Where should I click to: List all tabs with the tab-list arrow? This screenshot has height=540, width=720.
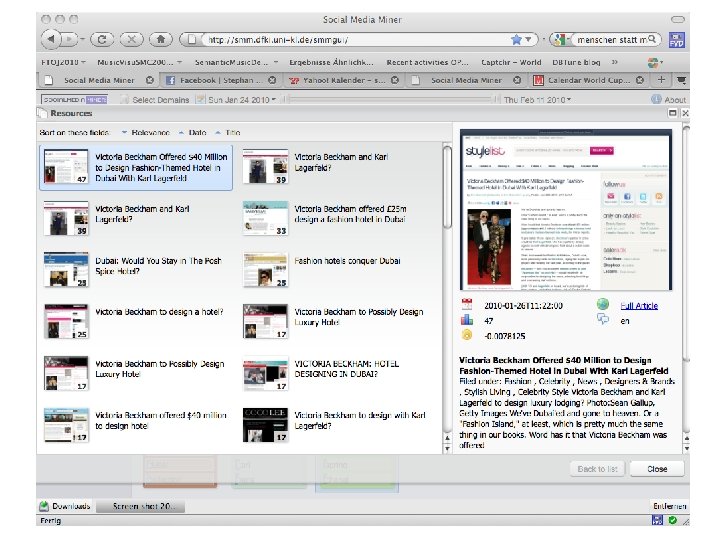(681, 80)
